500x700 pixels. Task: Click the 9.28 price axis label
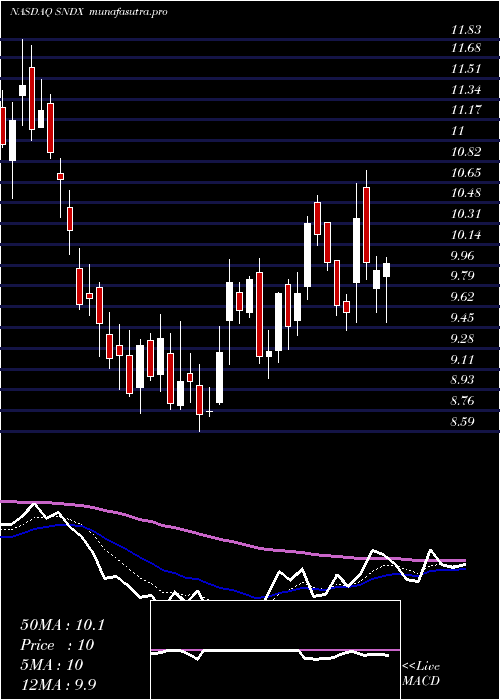coord(463,338)
